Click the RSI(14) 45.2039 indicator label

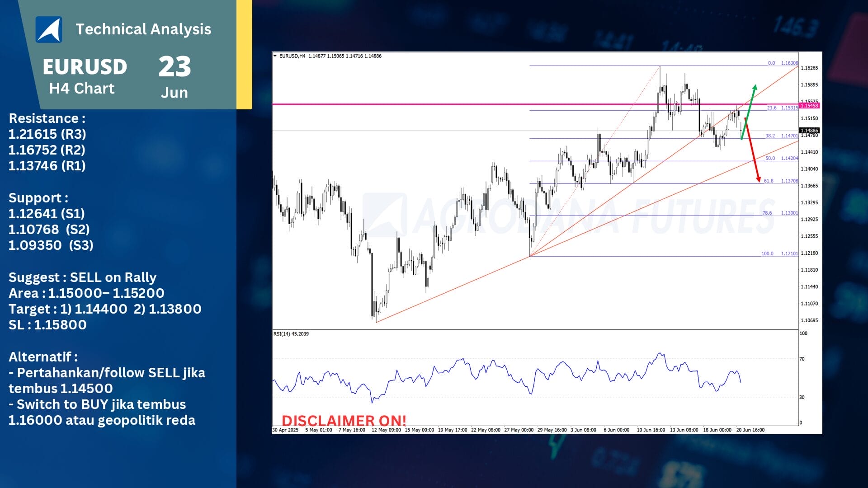[291, 333]
